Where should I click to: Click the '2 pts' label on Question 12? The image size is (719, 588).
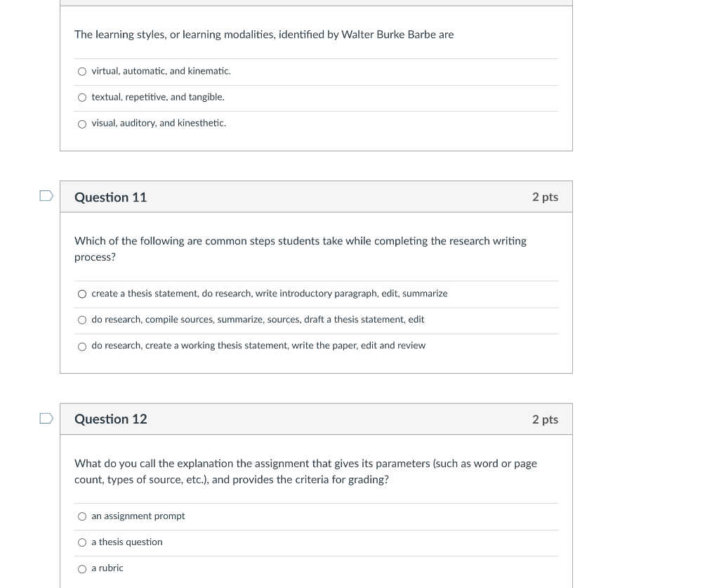pos(545,419)
